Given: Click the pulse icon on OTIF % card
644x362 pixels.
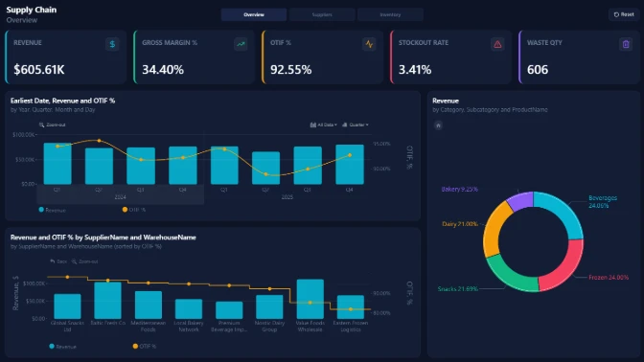Looking at the screenshot, I should (x=369, y=44).
